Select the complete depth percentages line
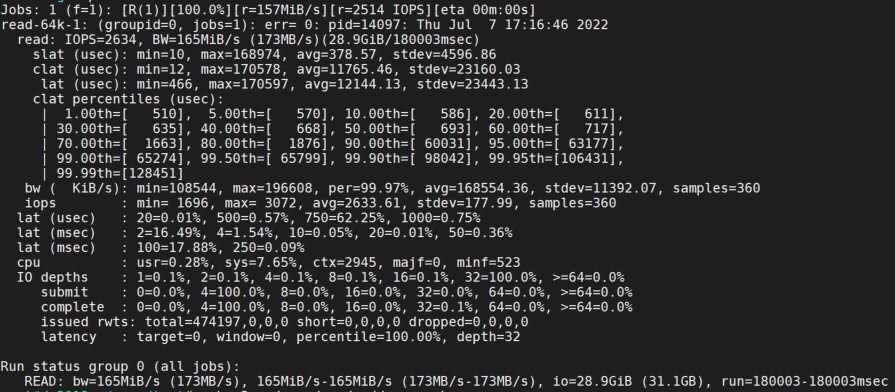895x392 pixels. coord(336,307)
